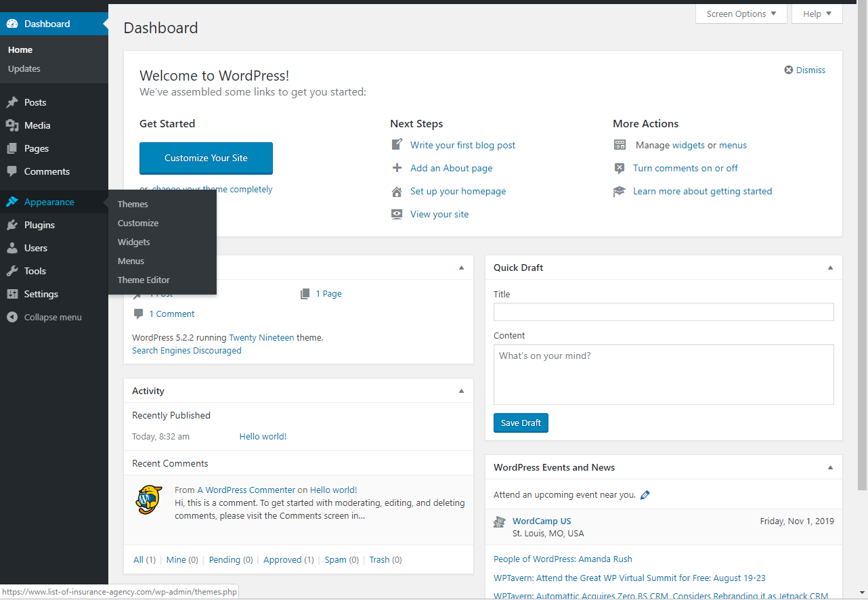Image resolution: width=868 pixels, height=600 pixels.
Task: Open the Home dashboard submenu item
Action: [20, 49]
